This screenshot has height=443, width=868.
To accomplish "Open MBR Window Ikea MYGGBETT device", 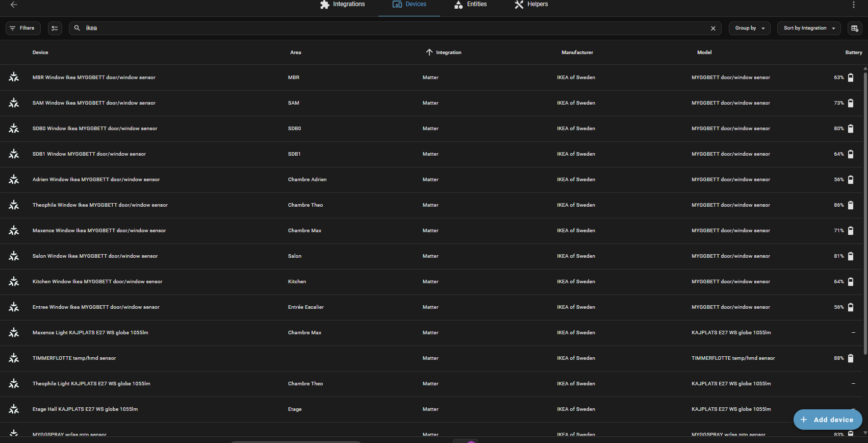I will (x=94, y=78).
